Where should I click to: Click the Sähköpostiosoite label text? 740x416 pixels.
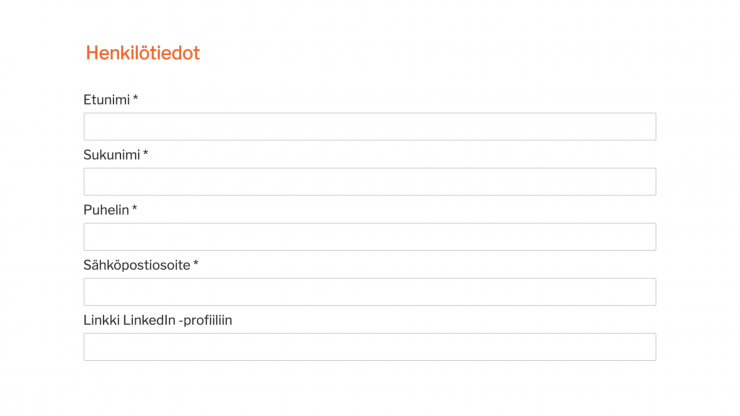[x=137, y=265]
